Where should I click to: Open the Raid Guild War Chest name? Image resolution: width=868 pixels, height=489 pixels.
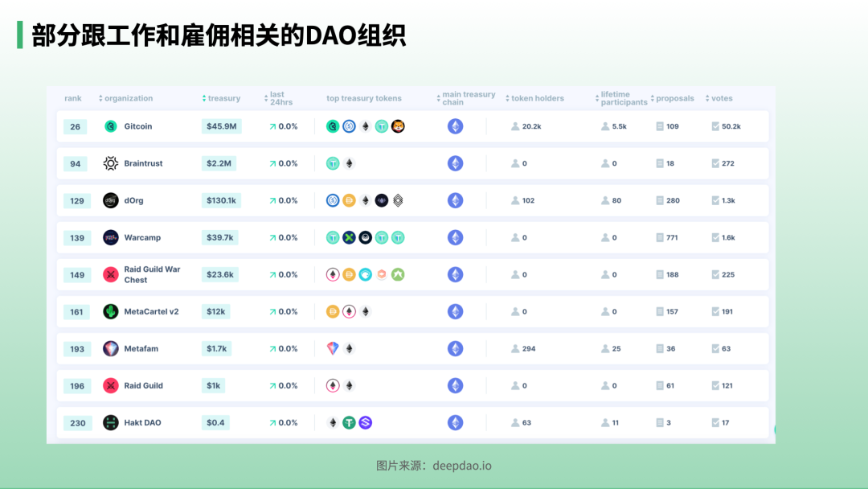click(x=152, y=274)
